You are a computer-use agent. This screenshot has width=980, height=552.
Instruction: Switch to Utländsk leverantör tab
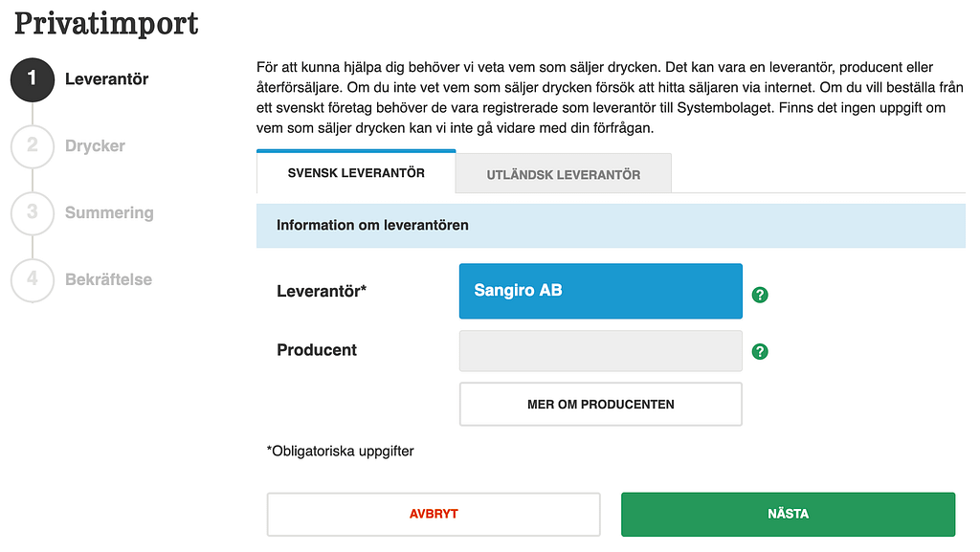click(563, 174)
